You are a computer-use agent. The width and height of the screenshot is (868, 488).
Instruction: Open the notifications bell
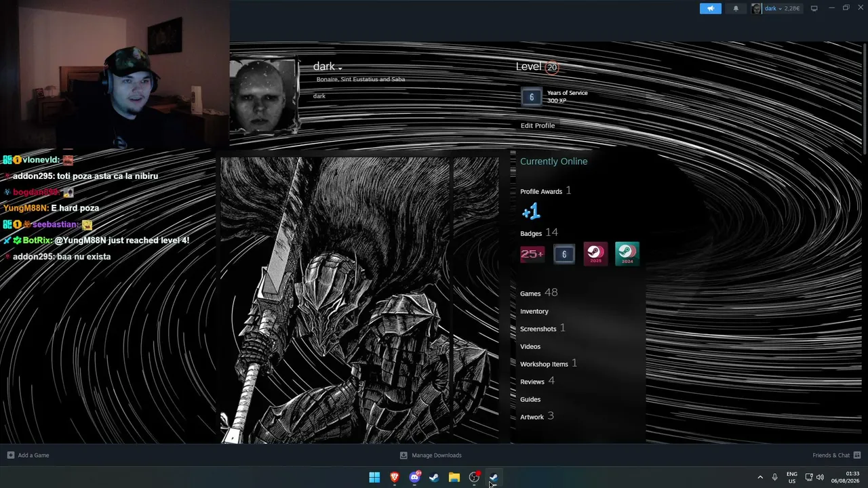[x=736, y=9]
